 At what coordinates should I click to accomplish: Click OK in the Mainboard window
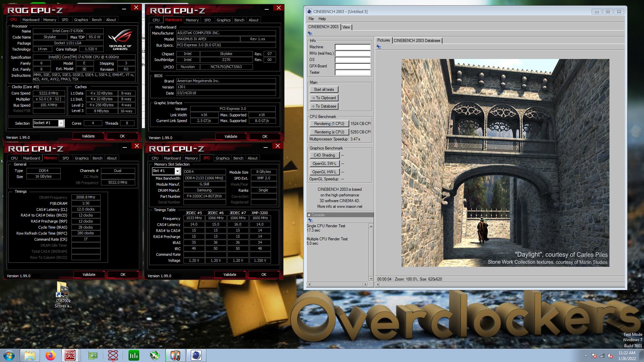(265, 136)
